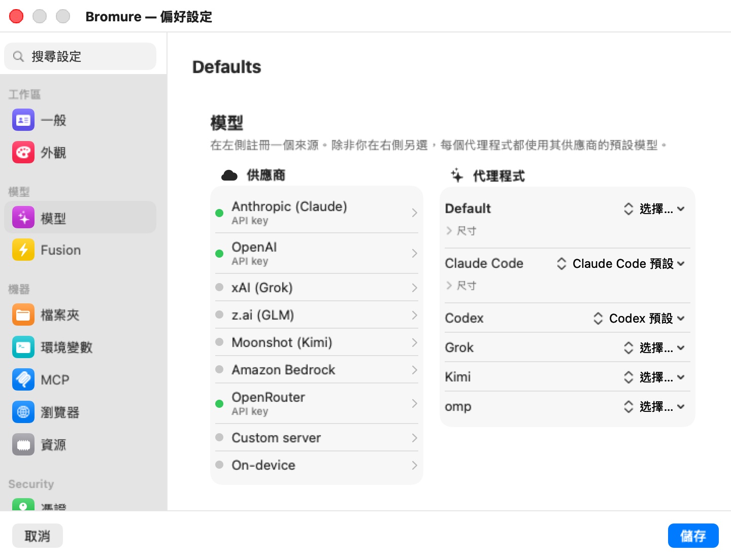
Task: Focus the 搜尋設定 search field
Action: [x=80, y=56]
